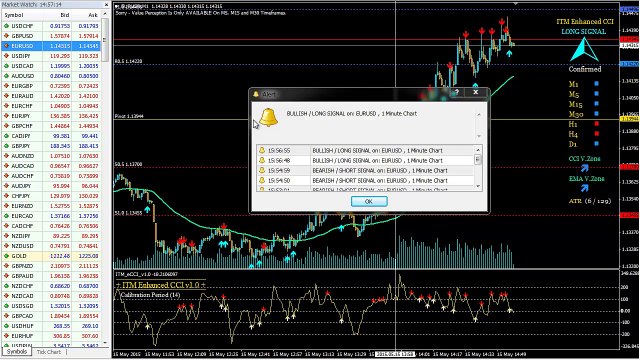Click the D1 timeframe blue indicator square
Viewport: 640px width, 360px height.
click(x=596, y=144)
